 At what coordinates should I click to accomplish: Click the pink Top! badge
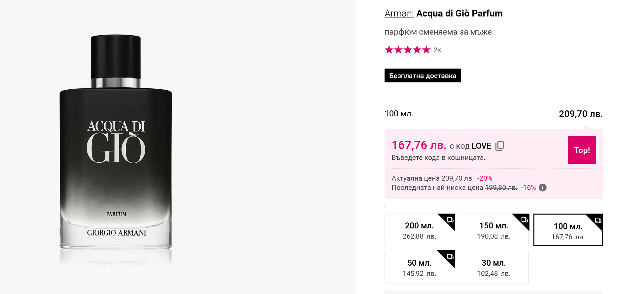point(582,150)
